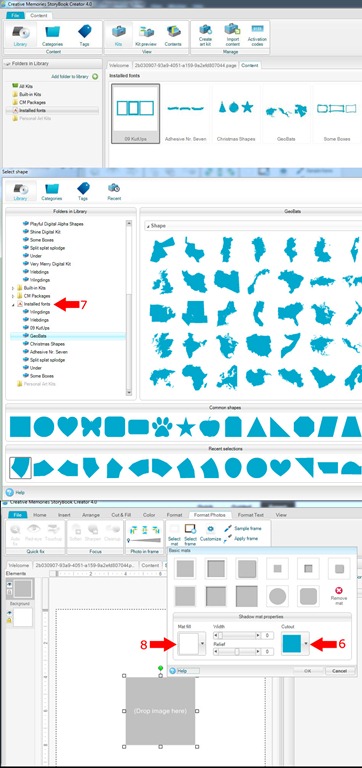362x768 pixels.
Task: Click the Cancel button in mats dialog
Action: tap(339, 671)
